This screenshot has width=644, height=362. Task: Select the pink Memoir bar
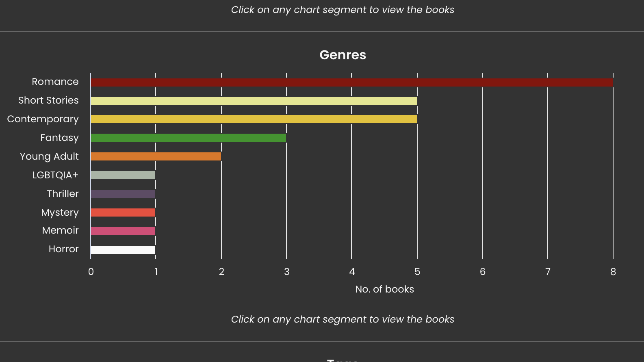pos(123,231)
